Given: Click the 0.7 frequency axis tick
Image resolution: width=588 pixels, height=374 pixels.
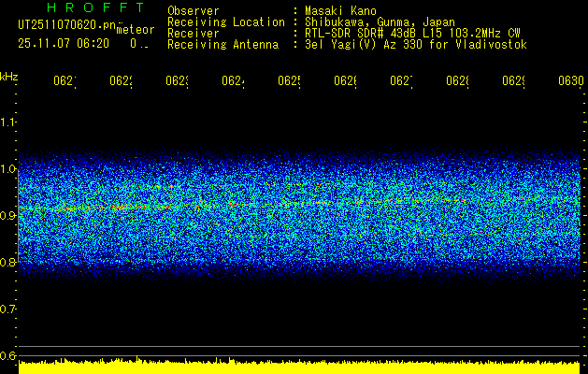Looking at the screenshot, I should (x=8, y=309).
